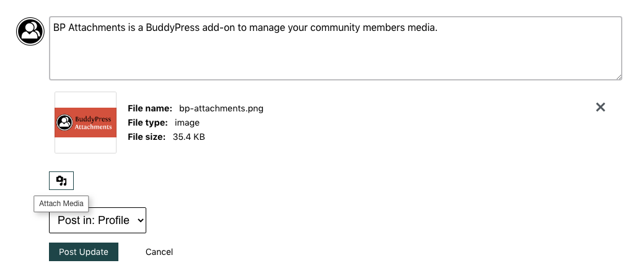Screen dimensions: 644x276
Task: Click the chevron arrow of the Post in selector
Action: [140, 221]
